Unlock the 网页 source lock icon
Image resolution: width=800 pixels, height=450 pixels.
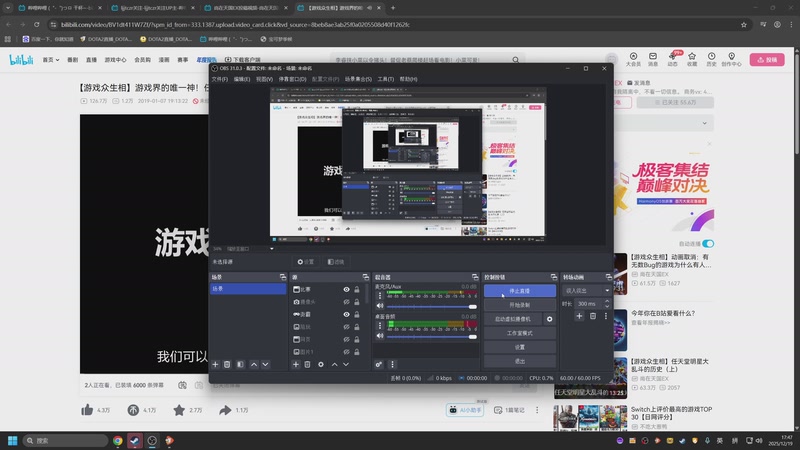click(x=357, y=339)
